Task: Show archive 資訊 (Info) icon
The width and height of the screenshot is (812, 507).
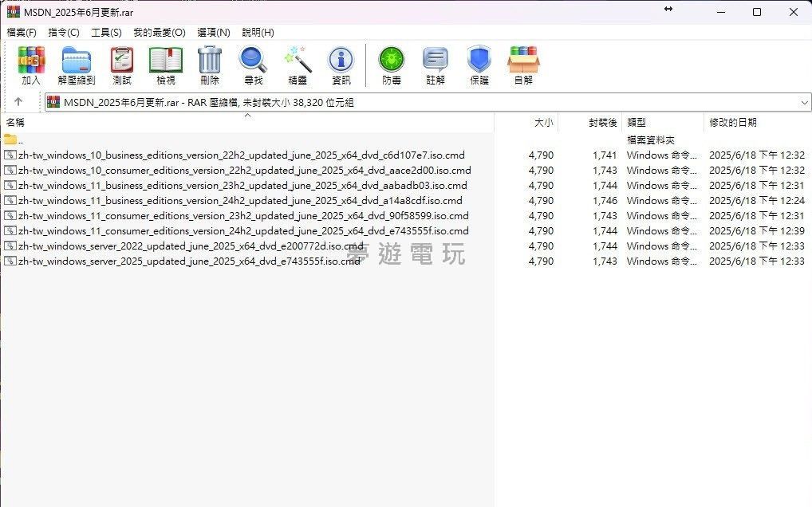Action: (341, 65)
